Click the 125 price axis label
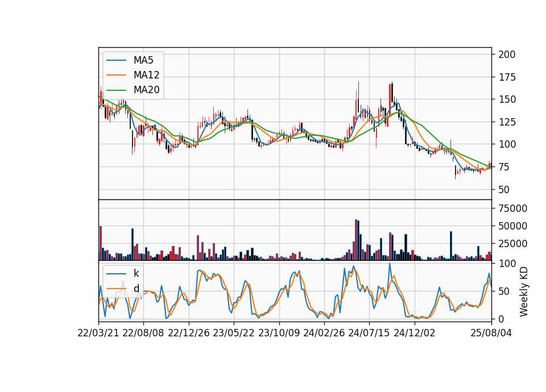Screen dimensions: 546x392 (507, 122)
